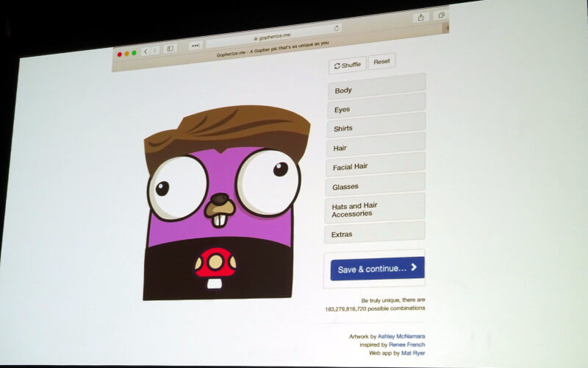This screenshot has width=588, height=368.
Task: Open the Ashley McNamara link
Action: pos(401,336)
